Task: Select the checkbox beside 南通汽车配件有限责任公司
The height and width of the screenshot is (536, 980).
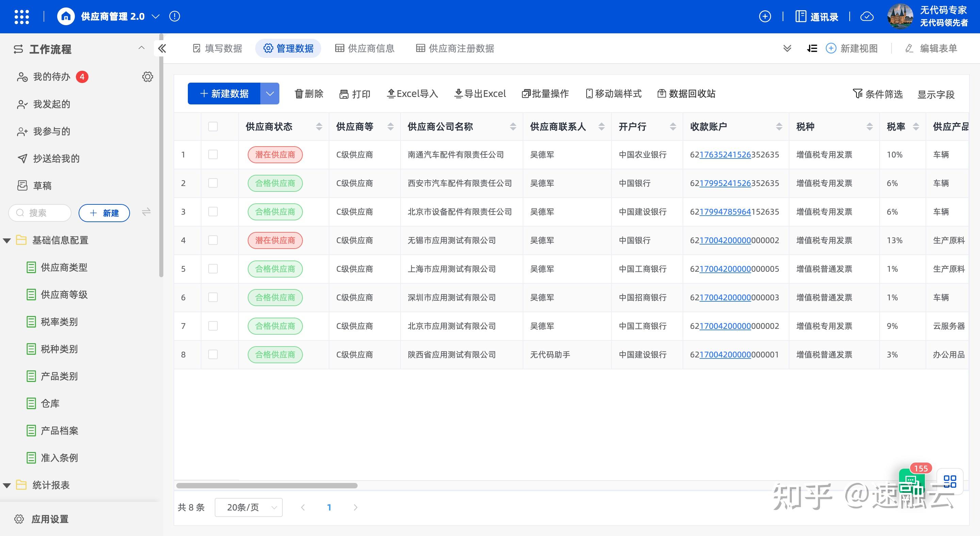Action: [x=213, y=155]
